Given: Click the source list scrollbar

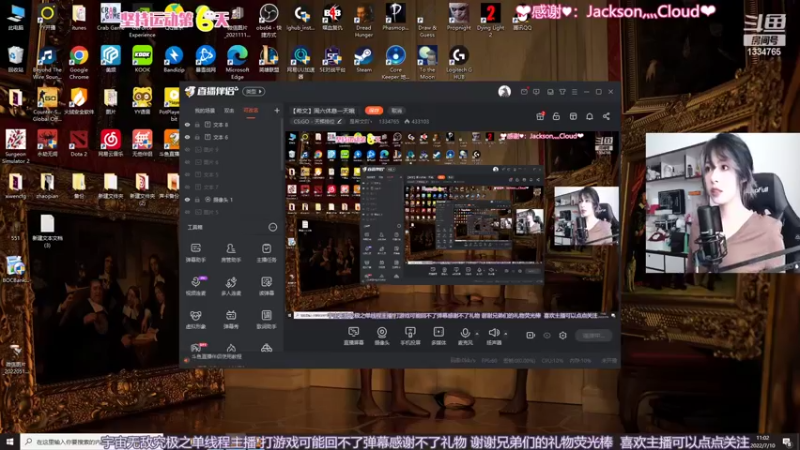Looking at the screenshot, I should 282,145.
